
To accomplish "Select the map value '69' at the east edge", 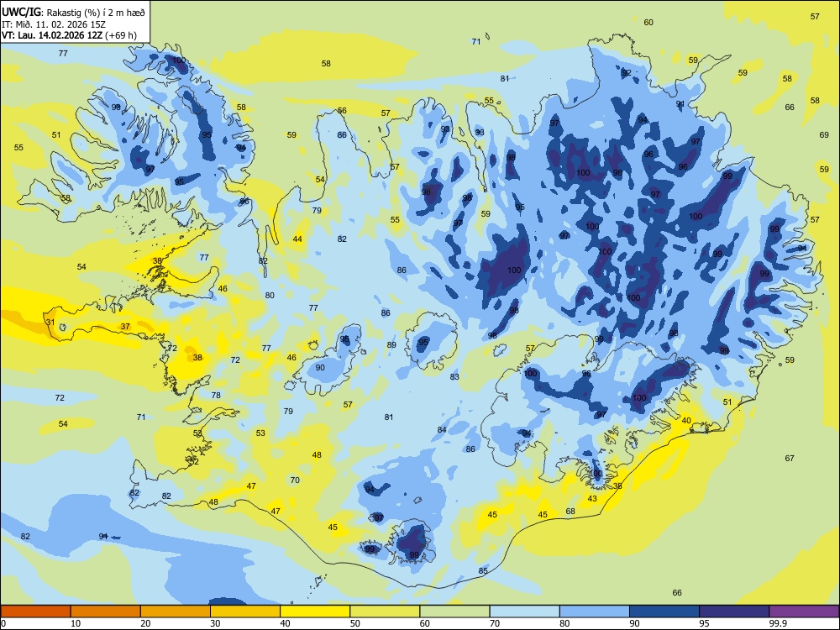I will [824, 135].
